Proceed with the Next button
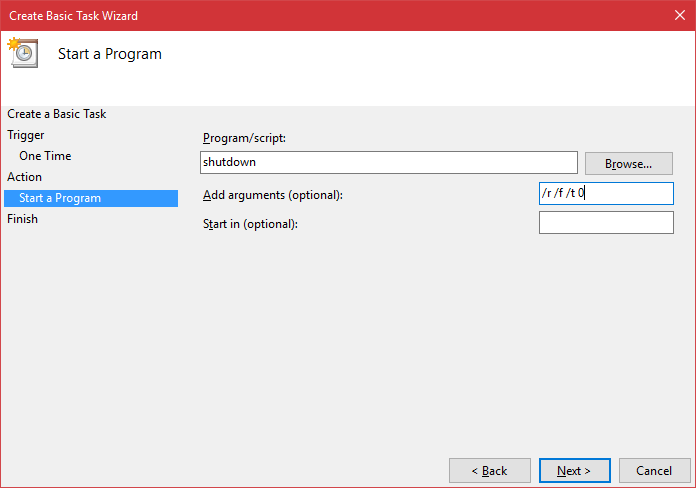 (x=575, y=471)
